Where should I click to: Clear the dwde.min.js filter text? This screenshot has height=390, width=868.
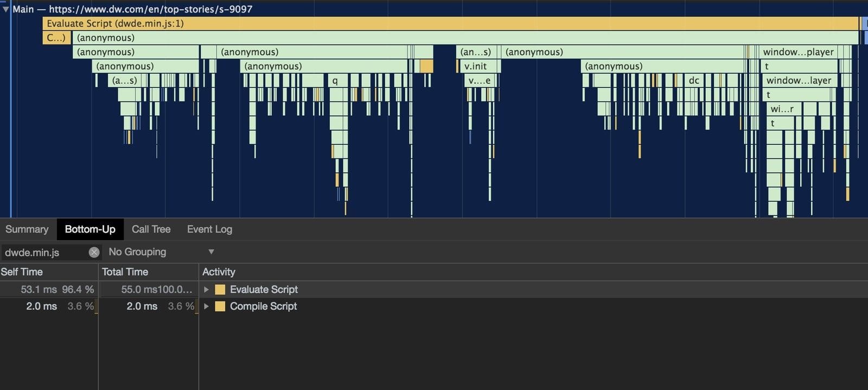(x=94, y=252)
